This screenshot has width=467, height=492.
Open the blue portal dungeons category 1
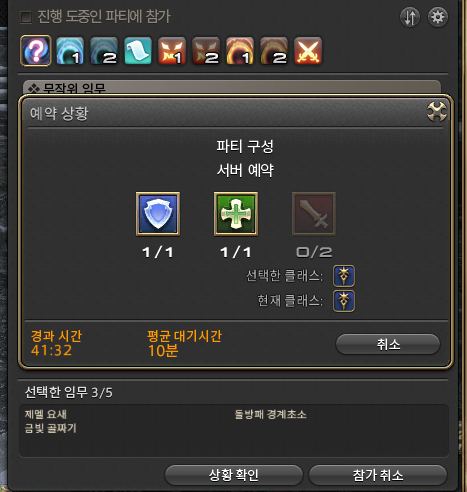[70, 51]
